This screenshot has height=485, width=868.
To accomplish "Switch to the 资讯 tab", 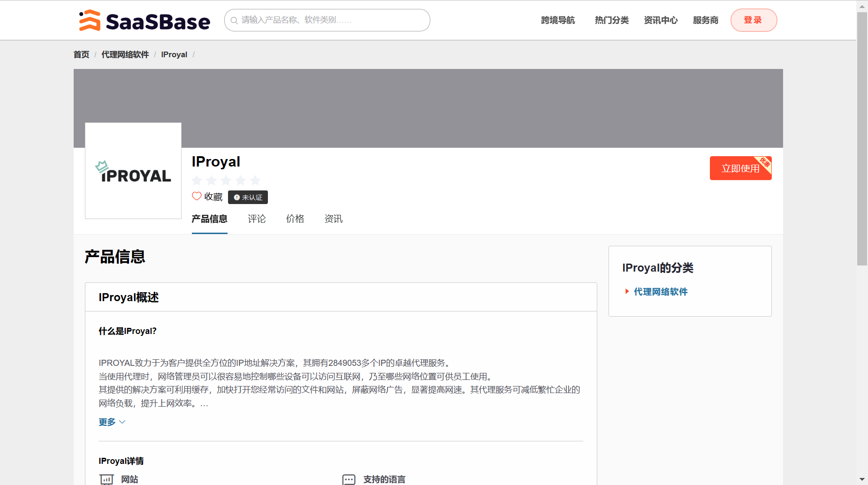I will coord(334,219).
